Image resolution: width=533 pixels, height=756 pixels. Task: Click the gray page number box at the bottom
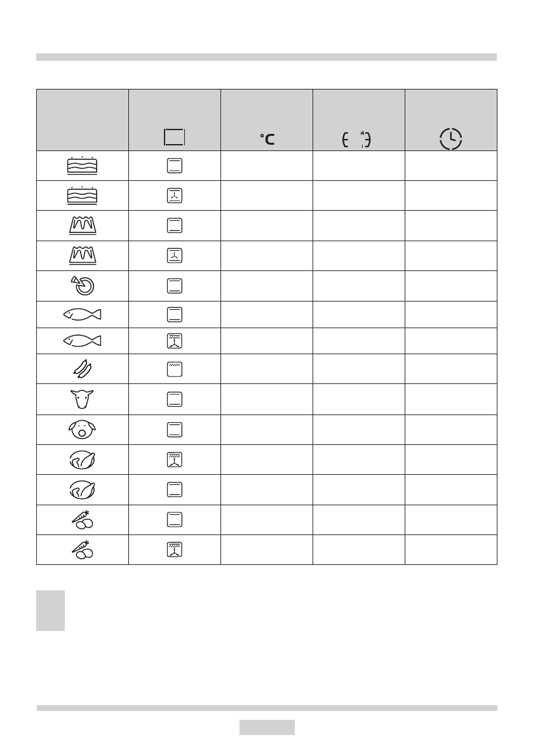(x=267, y=727)
